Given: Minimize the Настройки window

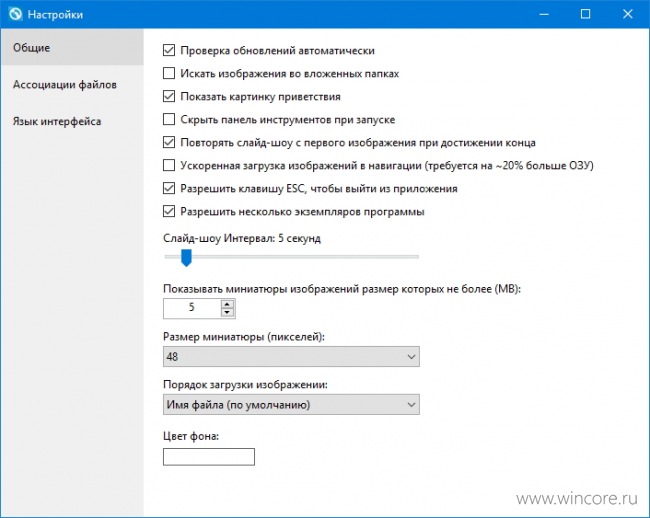Looking at the screenshot, I should (544, 14).
